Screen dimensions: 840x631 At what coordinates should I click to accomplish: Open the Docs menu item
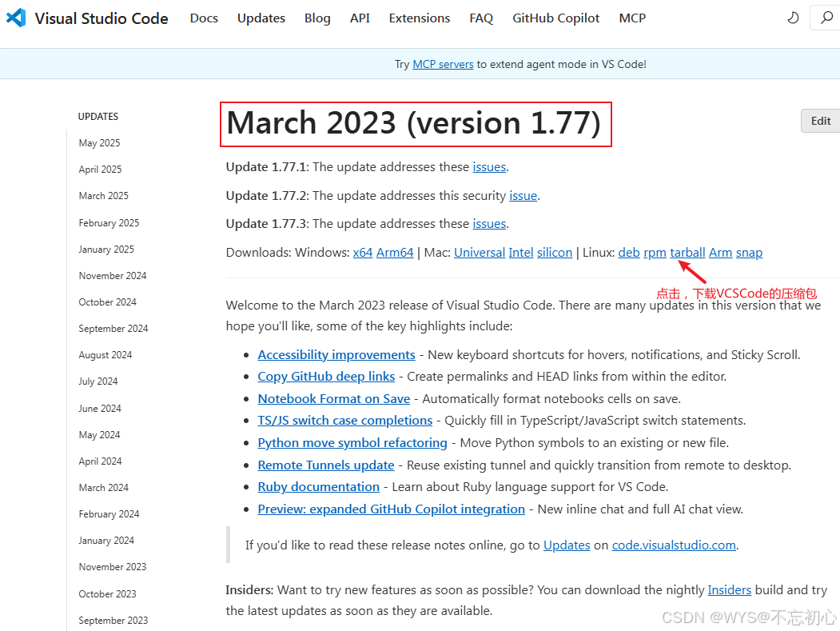pos(204,18)
